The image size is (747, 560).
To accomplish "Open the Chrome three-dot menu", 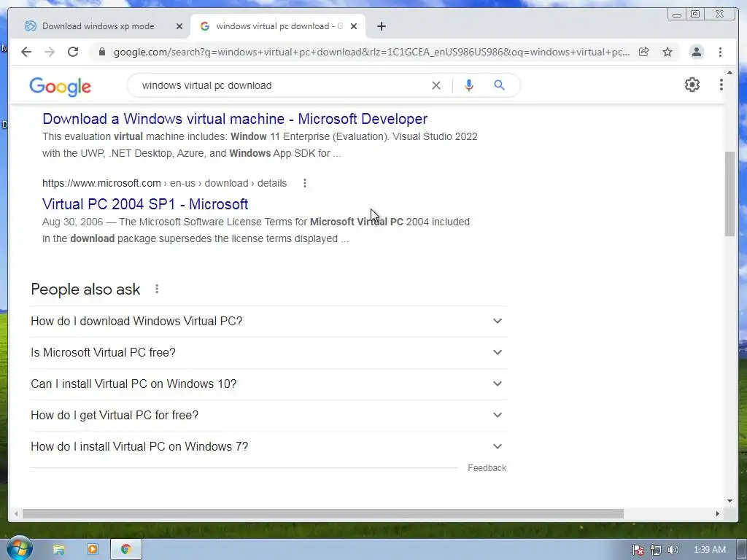I will (720, 52).
